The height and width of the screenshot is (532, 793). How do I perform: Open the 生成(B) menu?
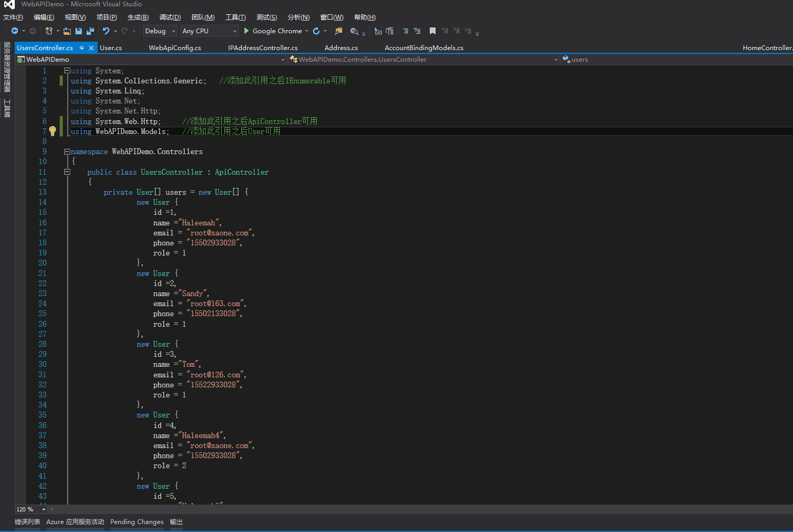coord(138,17)
